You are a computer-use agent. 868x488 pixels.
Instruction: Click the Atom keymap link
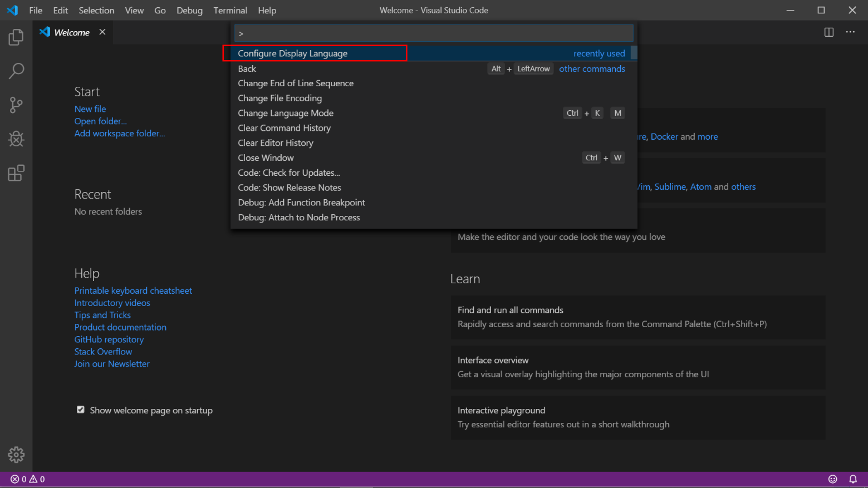tap(701, 187)
